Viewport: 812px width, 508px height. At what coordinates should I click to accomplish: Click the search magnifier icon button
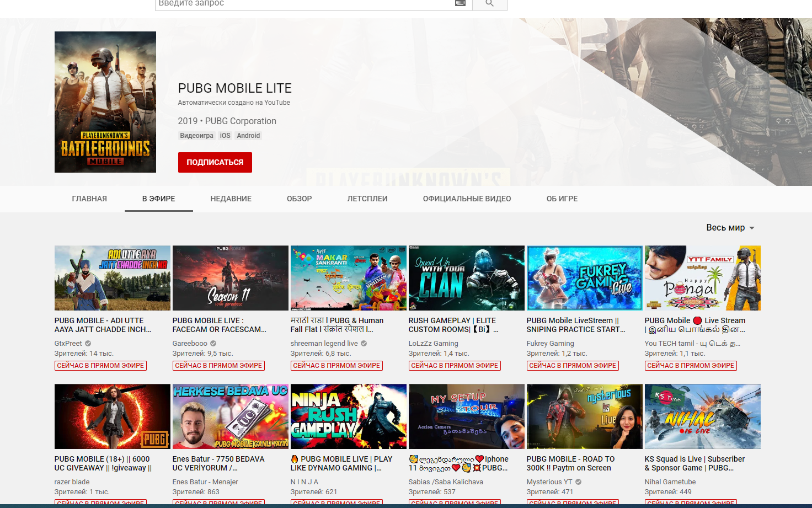(x=489, y=4)
